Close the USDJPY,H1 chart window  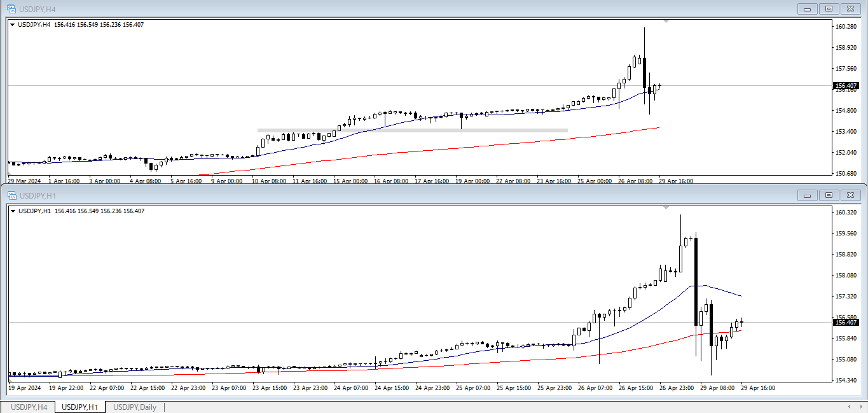tap(850, 195)
